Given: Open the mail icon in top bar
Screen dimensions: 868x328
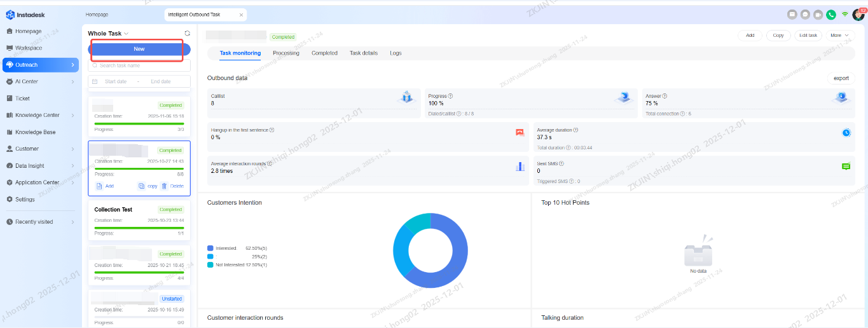Looking at the screenshot, I should pos(792,15).
